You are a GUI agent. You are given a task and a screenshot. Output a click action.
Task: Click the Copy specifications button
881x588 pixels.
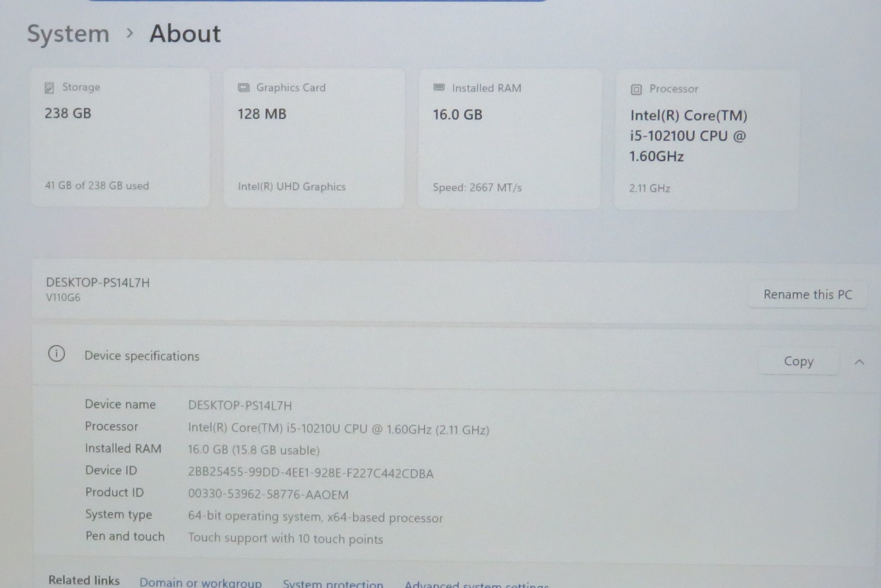click(x=798, y=362)
